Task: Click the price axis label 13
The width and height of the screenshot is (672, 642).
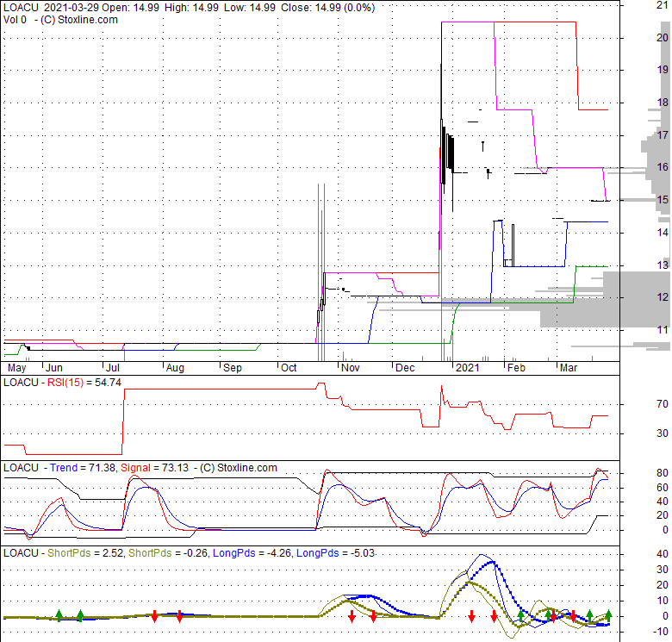Action: pyautogui.click(x=663, y=265)
